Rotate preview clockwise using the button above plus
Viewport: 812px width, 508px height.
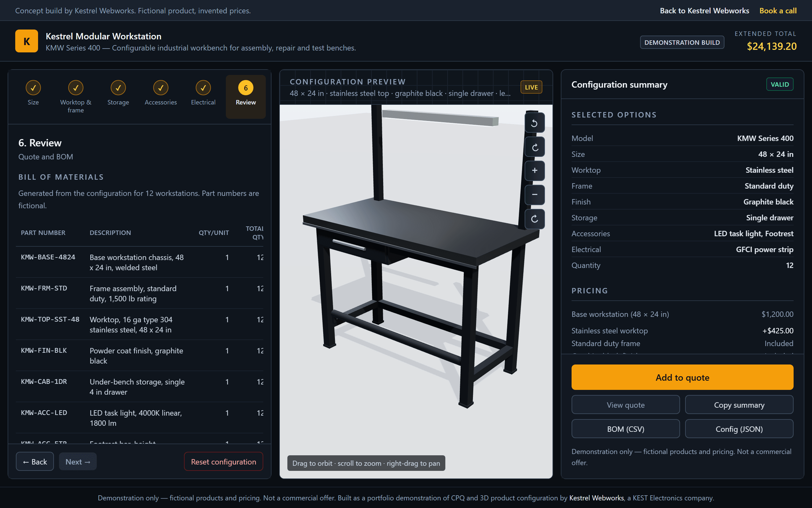coord(534,147)
